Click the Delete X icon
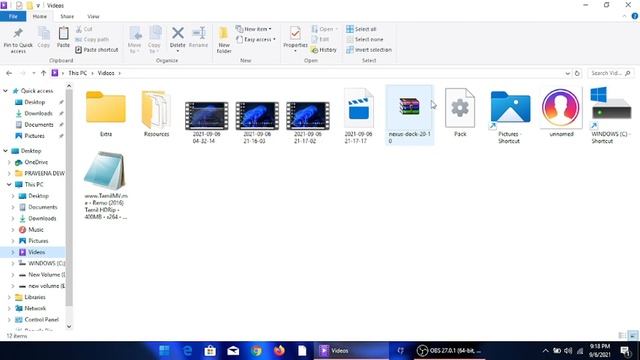The image size is (640, 360). click(178, 33)
